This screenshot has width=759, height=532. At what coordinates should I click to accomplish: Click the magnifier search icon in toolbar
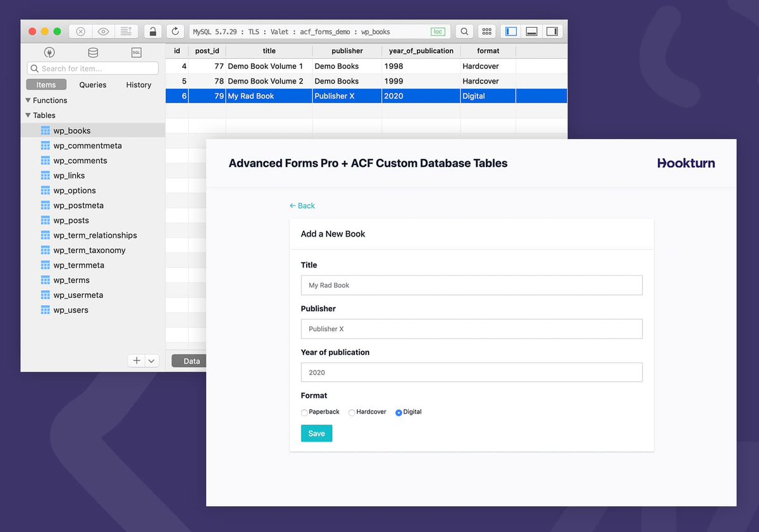click(x=464, y=32)
